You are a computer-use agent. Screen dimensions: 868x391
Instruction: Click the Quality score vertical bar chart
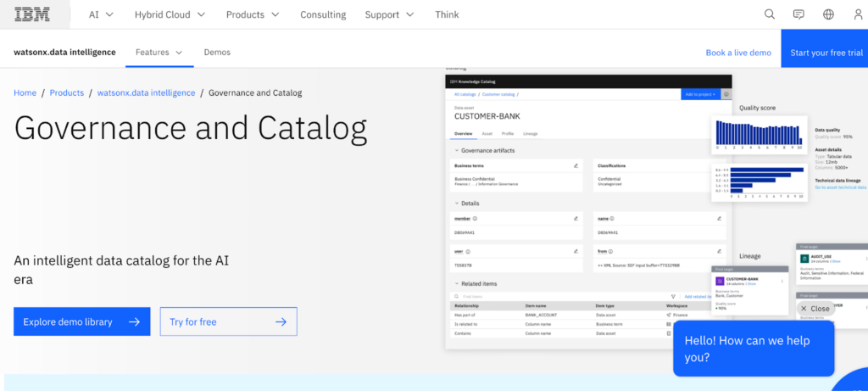[x=759, y=137]
